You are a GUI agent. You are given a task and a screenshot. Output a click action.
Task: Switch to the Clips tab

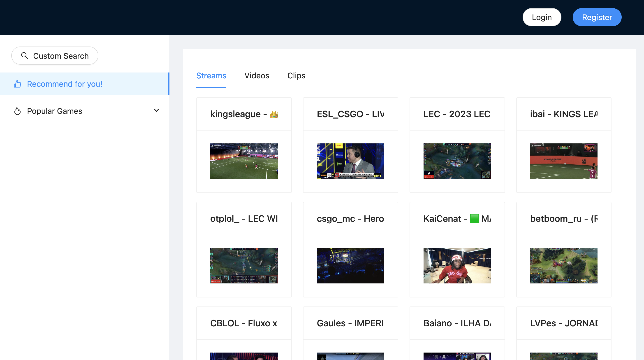coord(296,76)
